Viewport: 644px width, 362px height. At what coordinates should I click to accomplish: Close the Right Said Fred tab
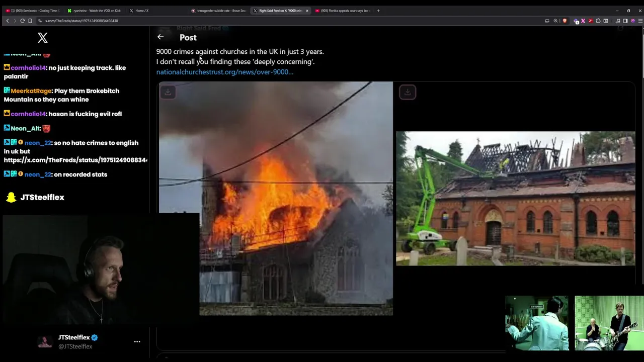coord(307,11)
